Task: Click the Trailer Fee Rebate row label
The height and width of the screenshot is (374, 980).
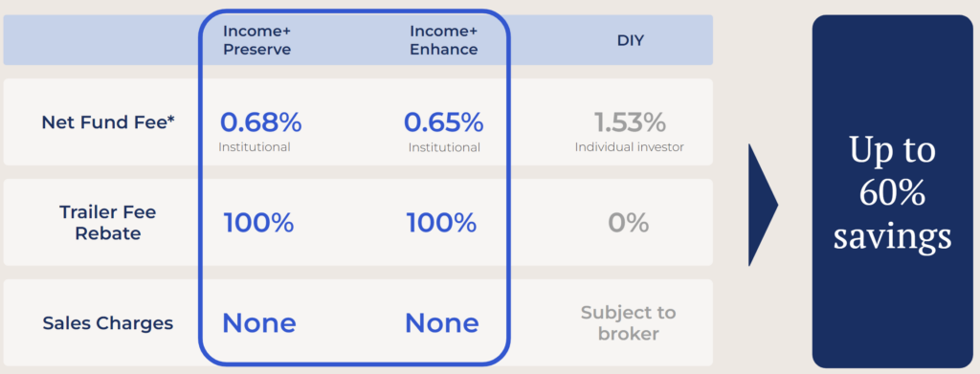Action: 107,223
